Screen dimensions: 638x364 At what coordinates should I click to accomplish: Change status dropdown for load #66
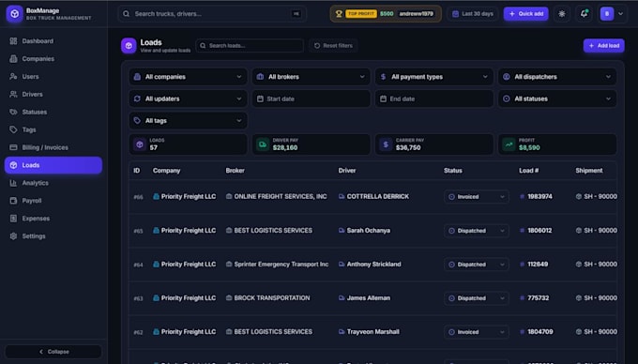click(476, 197)
